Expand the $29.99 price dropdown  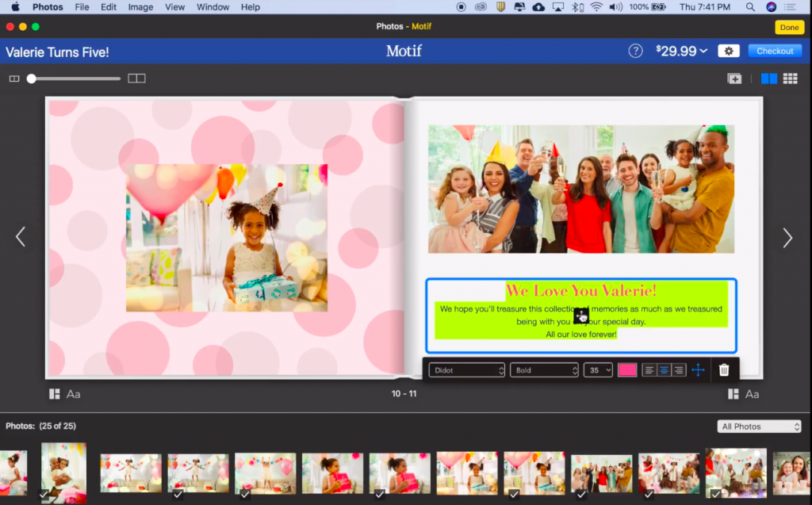[x=681, y=51]
